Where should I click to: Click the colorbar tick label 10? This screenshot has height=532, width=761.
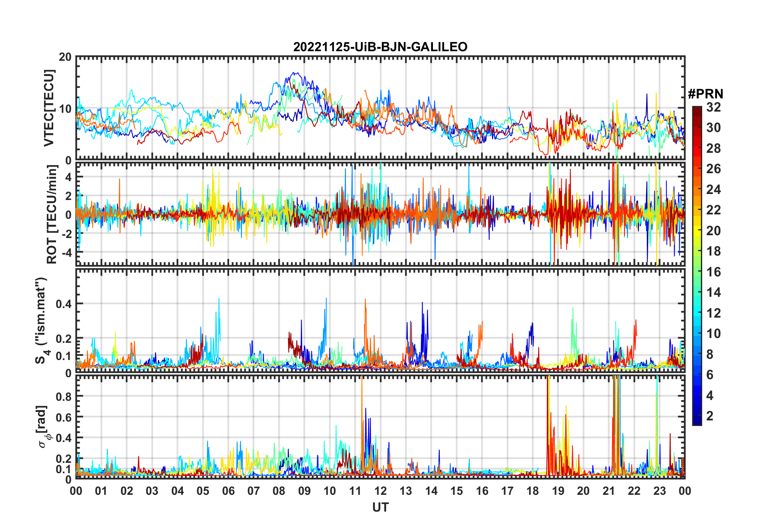tap(713, 334)
